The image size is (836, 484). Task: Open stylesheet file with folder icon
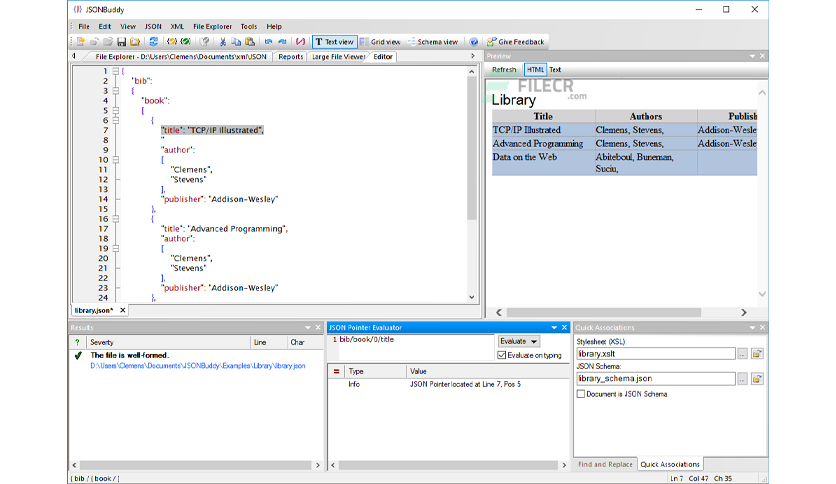(x=757, y=353)
